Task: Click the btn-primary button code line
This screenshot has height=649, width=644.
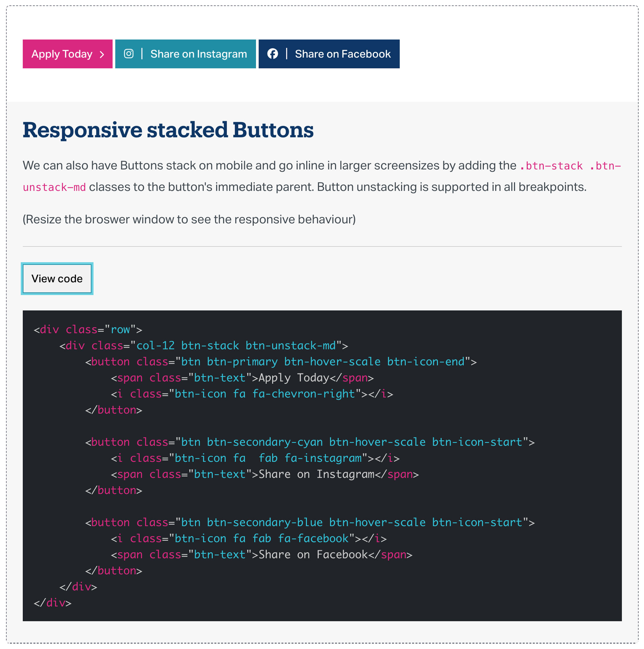Action: tap(281, 362)
